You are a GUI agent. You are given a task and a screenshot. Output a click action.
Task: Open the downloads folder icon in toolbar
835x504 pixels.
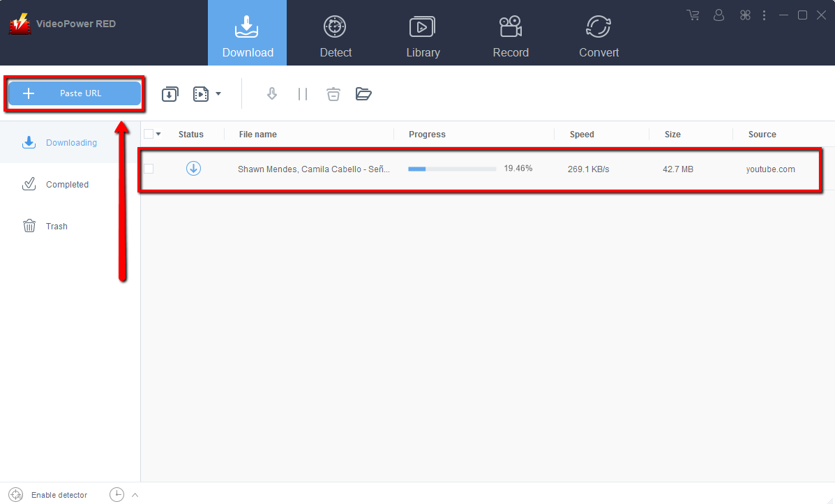[x=363, y=93]
